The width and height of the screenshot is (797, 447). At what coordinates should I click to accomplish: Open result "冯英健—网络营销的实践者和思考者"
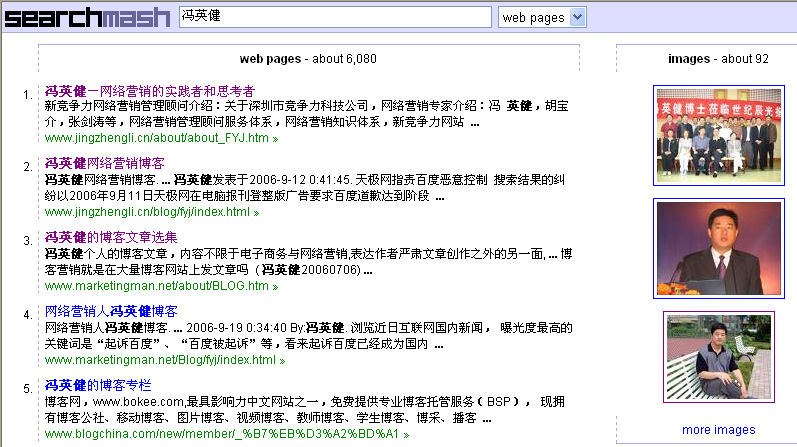coord(150,91)
